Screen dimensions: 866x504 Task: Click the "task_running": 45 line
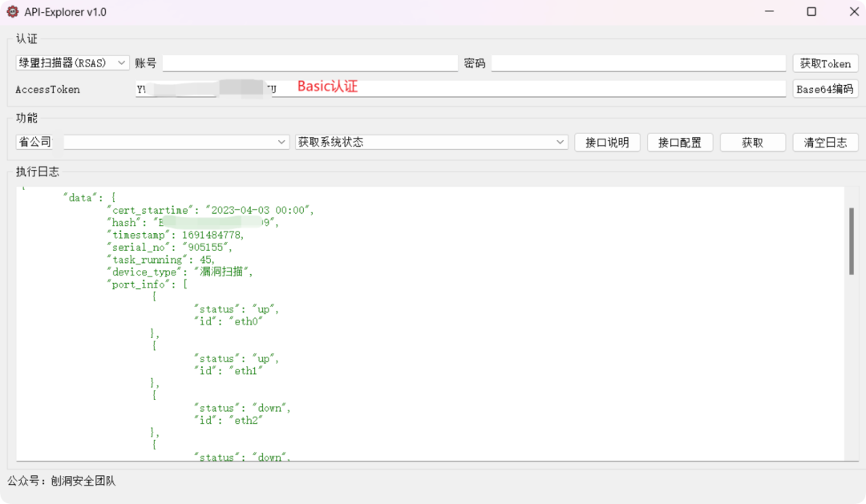(x=161, y=260)
